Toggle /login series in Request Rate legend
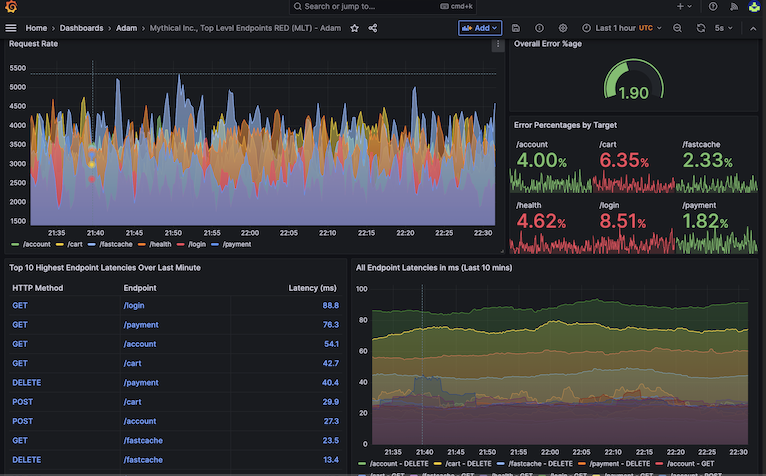Image resolution: width=766 pixels, height=476 pixels. click(x=192, y=244)
